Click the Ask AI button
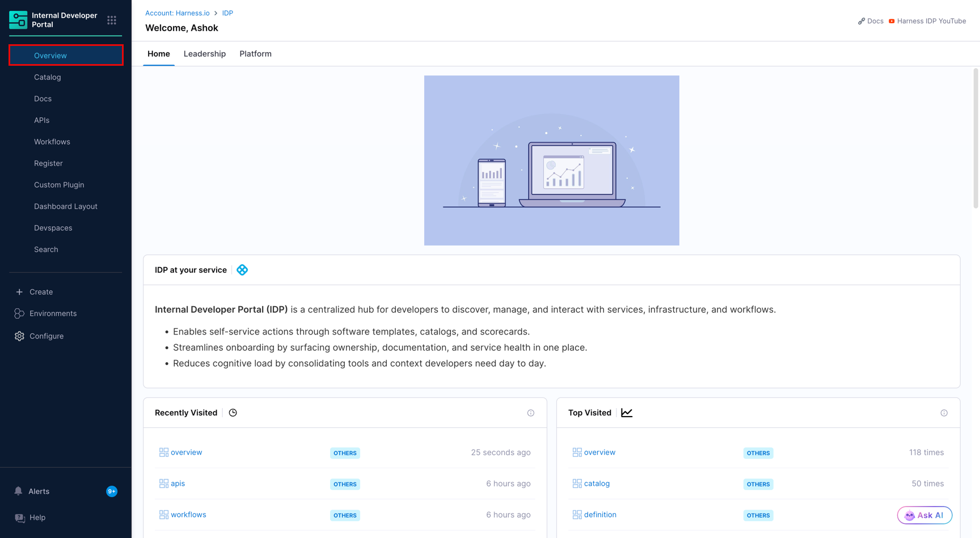 click(x=924, y=515)
